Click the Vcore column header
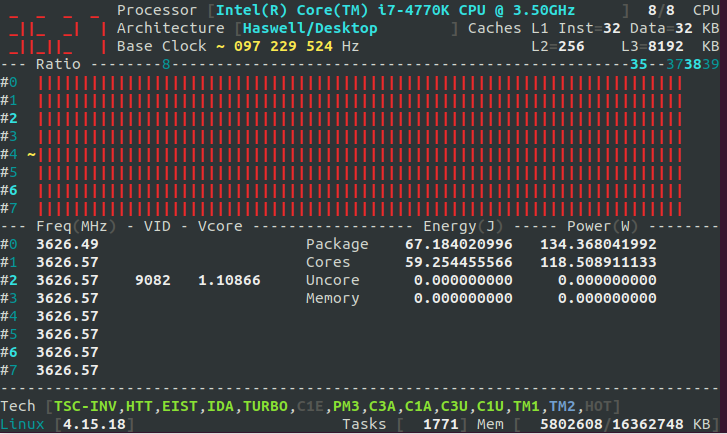This screenshot has height=434, width=727. tap(220, 226)
